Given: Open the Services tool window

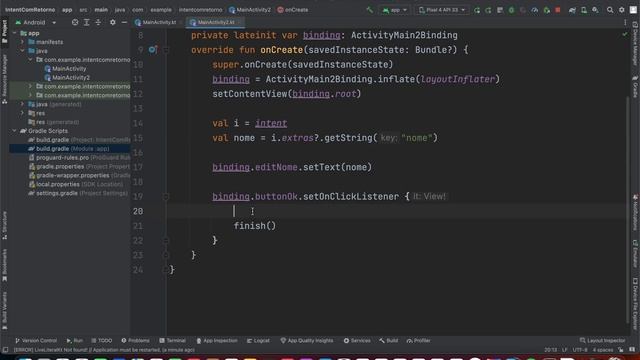Looking at the screenshot, I should pyautogui.click(x=357, y=340).
